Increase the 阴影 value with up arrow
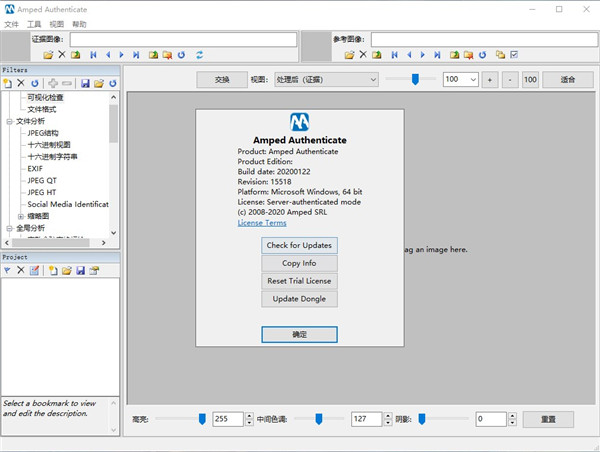Screen dimensions: 600x452 point(513,416)
